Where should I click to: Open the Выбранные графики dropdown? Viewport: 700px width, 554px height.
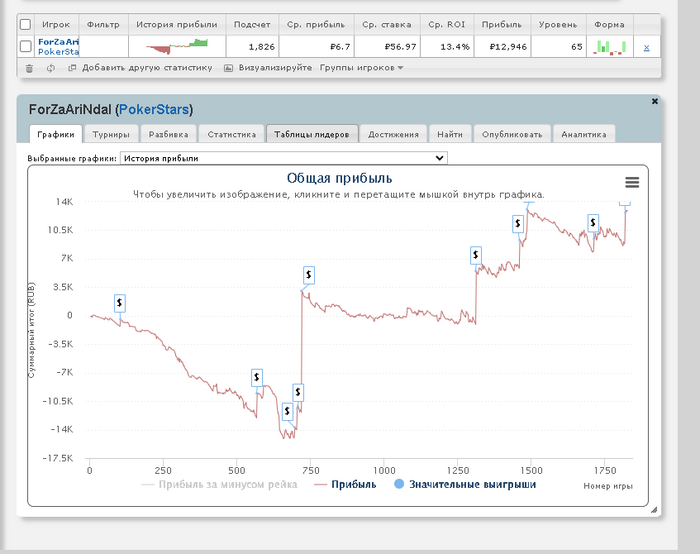(x=283, y=158)
